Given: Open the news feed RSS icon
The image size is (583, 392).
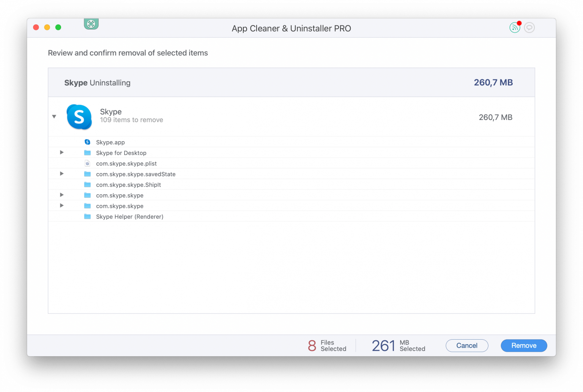Looking at the screenshot, I should click(515, 27).
